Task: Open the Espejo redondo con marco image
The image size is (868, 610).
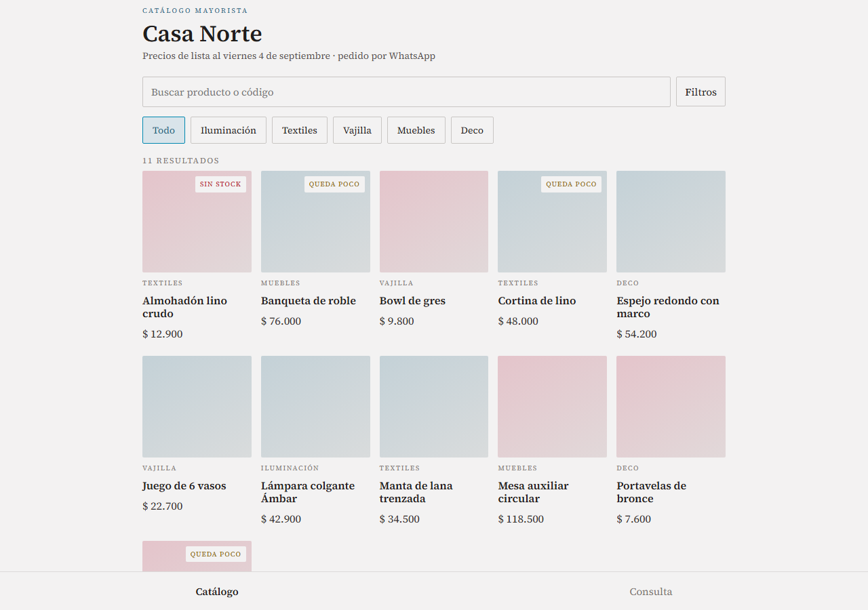Action: [671, 222]
